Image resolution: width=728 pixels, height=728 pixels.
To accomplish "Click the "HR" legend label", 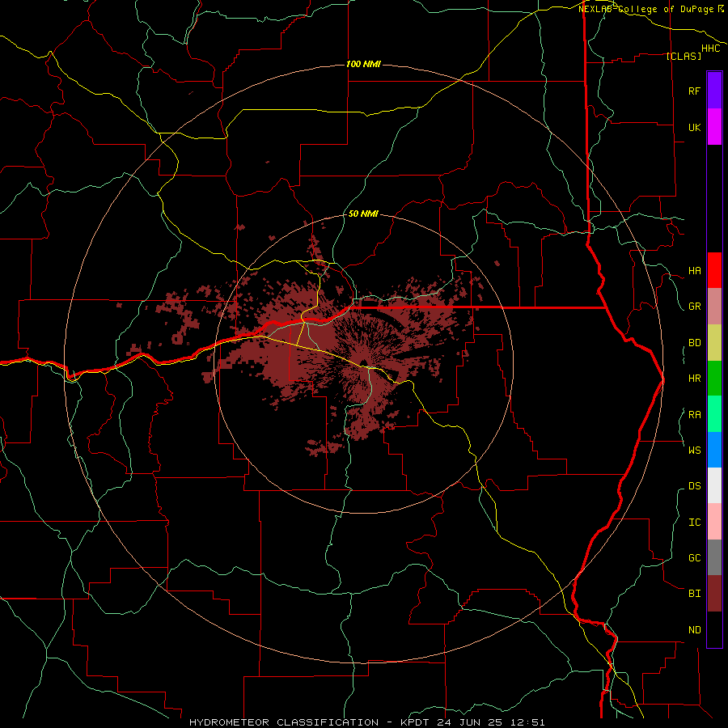I will [x=694, y=379].
